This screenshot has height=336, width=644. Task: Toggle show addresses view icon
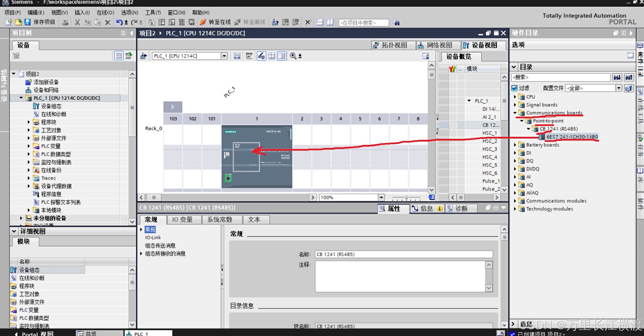[261, 56]
